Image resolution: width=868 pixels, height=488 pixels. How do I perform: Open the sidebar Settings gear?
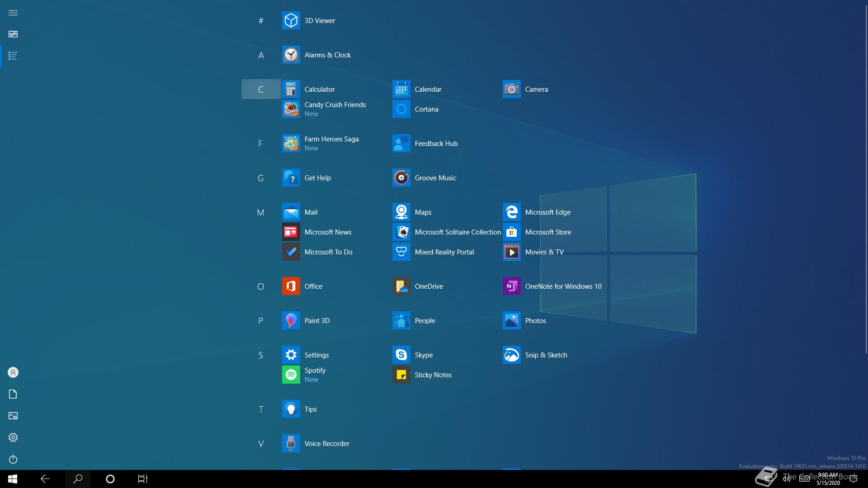pyautogui.click(x=13, y=437)
